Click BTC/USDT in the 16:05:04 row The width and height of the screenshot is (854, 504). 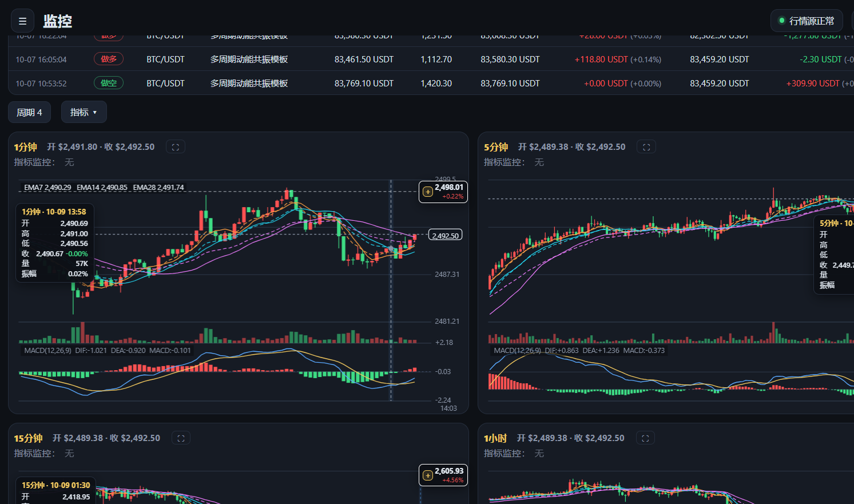tap(165, 59)
